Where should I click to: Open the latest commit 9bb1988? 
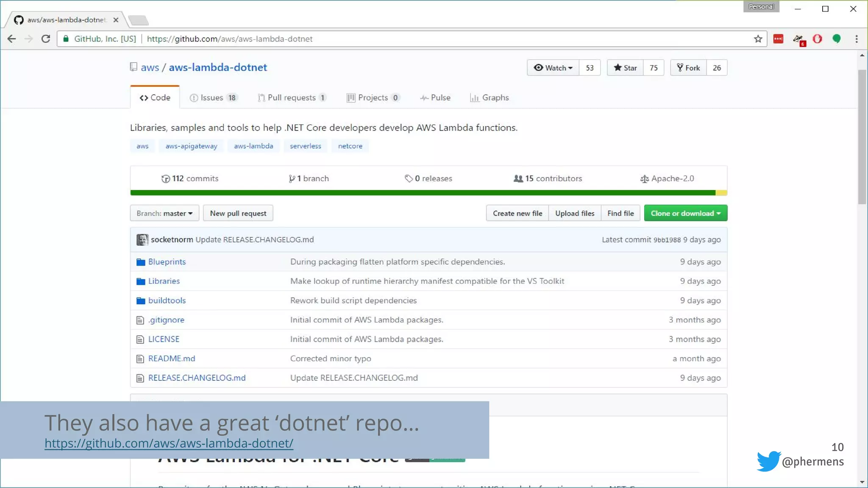[667, 240]
